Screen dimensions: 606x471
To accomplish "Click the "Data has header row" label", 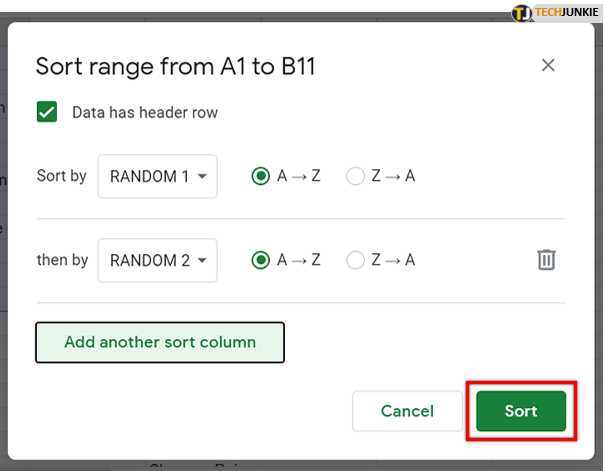I will (x=145, y=112).
